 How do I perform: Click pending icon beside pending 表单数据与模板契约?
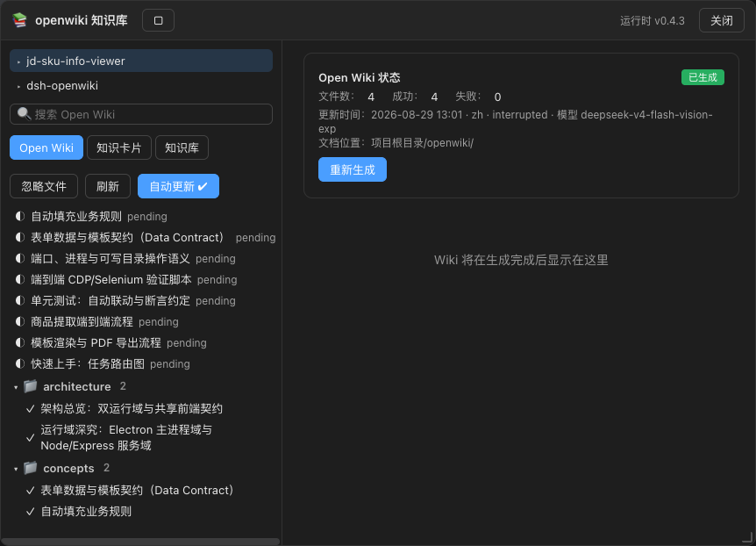tap(20, 237)
